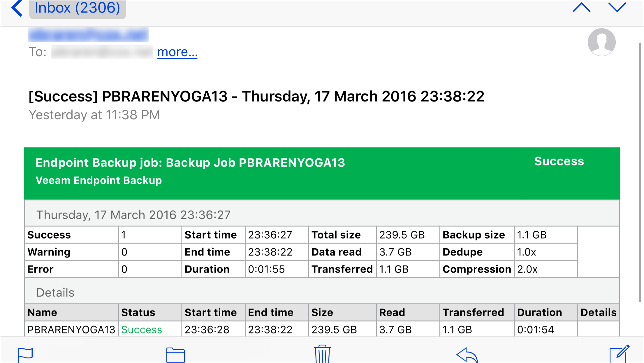
Task: Select details row duration '0:01:54'
Action: click(x=536, y=330)
